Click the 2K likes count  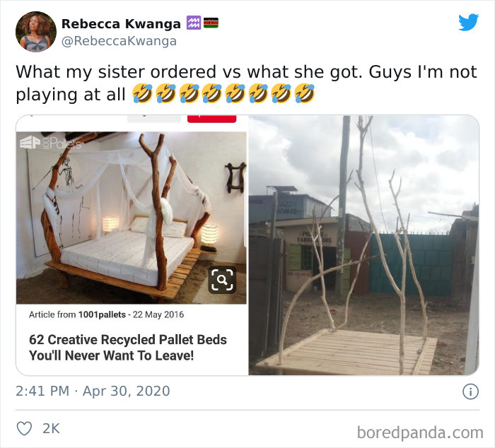pyautogui.click(x=52, y=428)
